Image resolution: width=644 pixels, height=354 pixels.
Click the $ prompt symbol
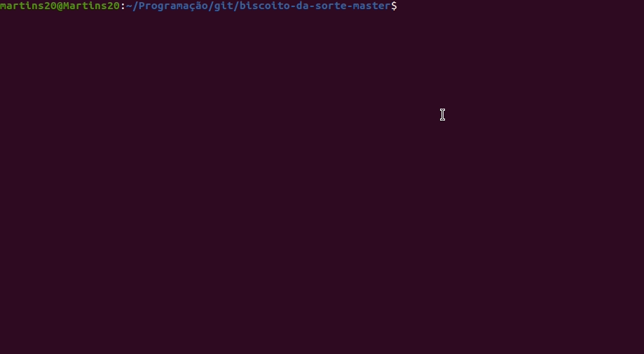coord(394,6)
